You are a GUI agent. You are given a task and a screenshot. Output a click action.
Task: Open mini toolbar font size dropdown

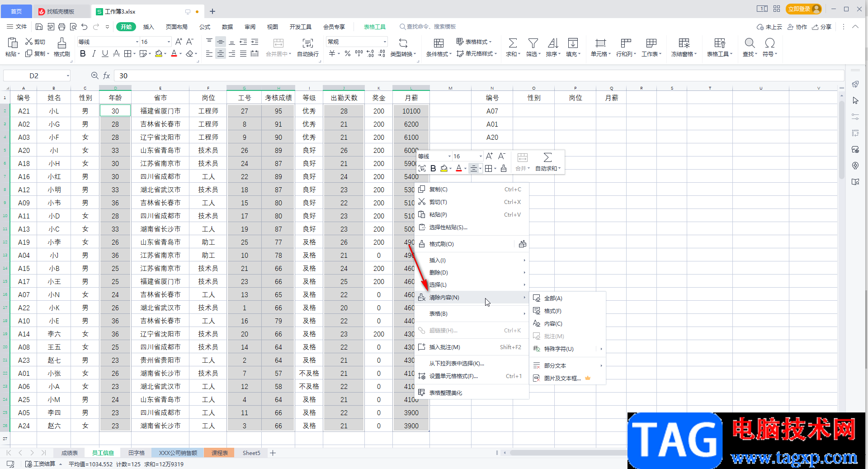[481, 156]
